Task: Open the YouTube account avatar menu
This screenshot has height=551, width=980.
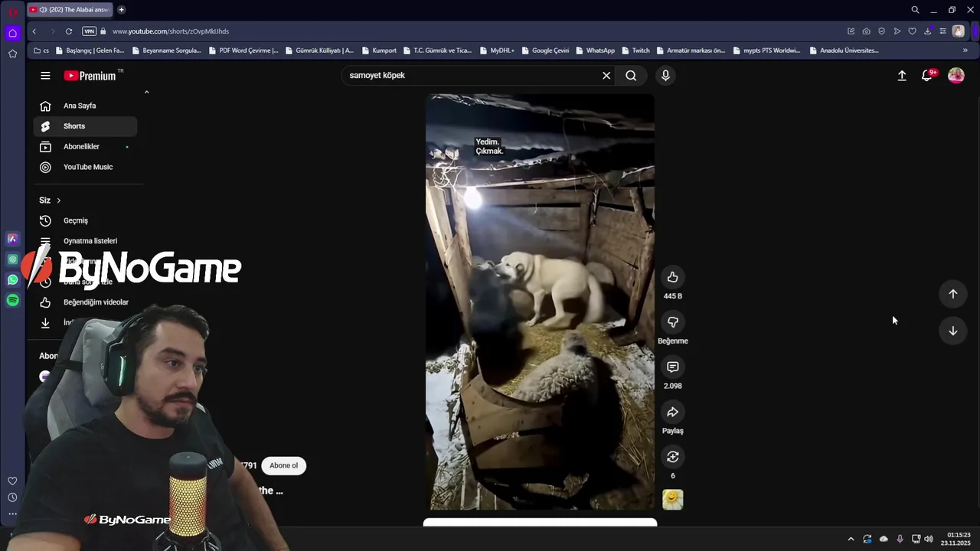Action: [955, 75]
